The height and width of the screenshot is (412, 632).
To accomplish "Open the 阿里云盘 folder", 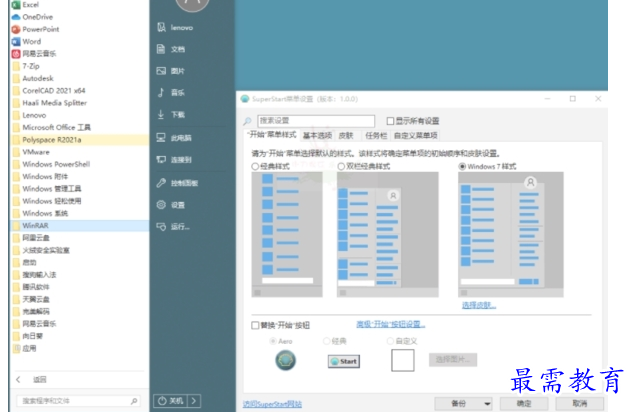I will click(31, 238).
